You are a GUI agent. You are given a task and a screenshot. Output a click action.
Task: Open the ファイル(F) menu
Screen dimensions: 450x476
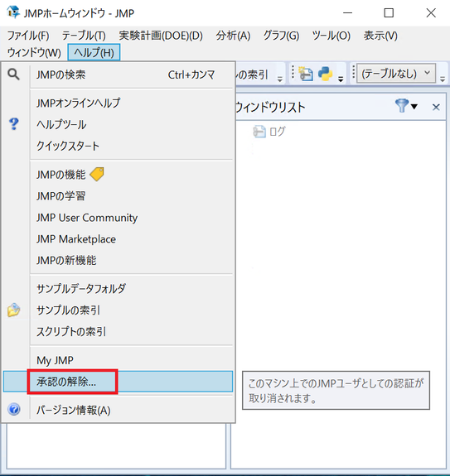tap(28, 36)
